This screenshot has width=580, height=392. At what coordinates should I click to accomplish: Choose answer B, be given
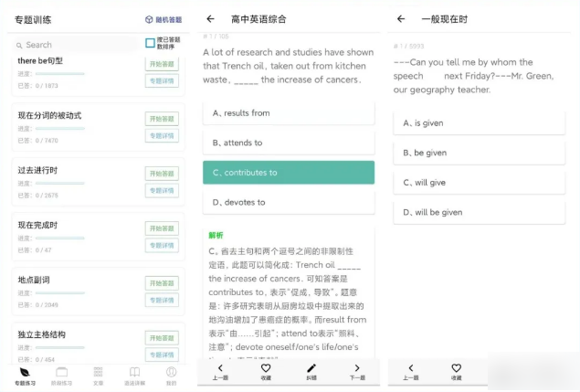click(x=479, y=153)
